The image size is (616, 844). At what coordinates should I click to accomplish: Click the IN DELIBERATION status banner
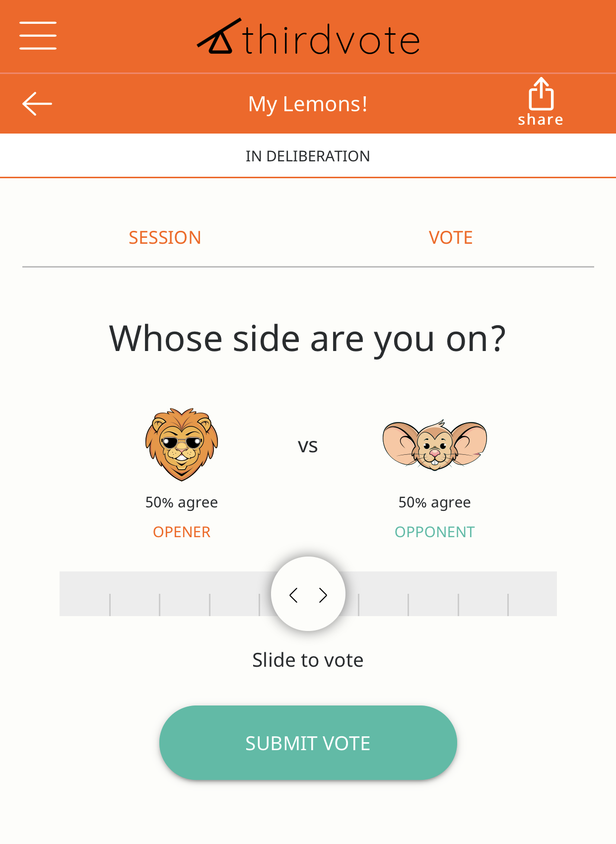coord(308,155)
